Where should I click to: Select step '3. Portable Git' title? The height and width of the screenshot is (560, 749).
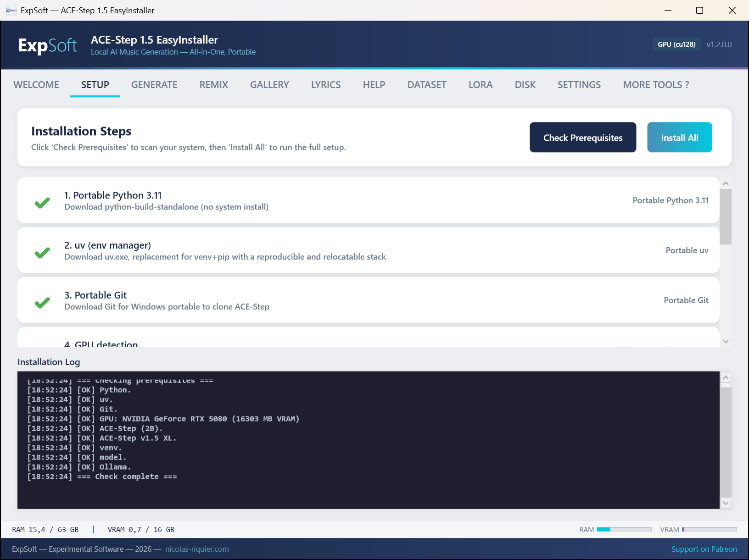[95, 295]
